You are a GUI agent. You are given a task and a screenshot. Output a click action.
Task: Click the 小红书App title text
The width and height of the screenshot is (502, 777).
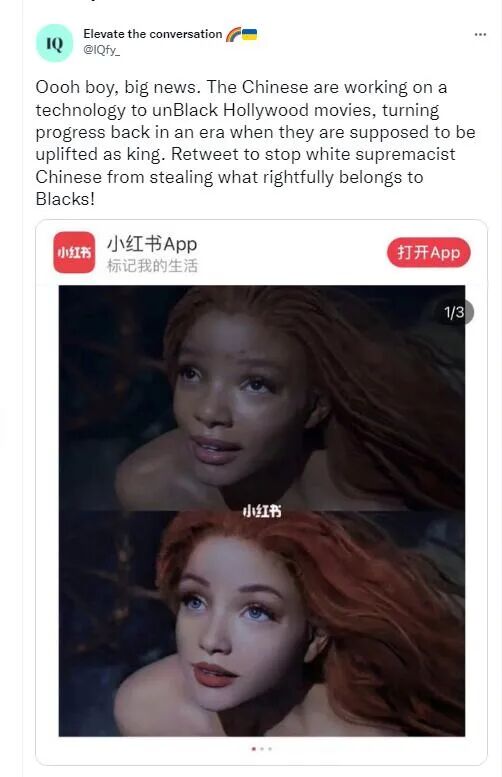[152, 244]
